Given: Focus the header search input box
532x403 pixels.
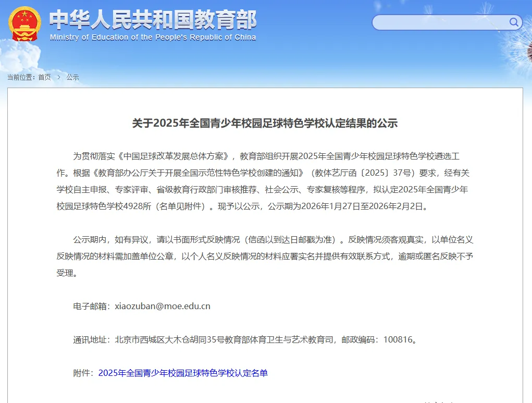Looking at the screenshot, I should (x=440, y=22).
